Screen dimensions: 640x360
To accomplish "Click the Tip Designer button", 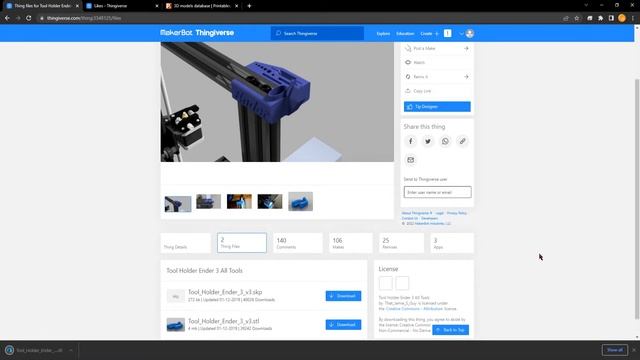I will click(437, 107).
